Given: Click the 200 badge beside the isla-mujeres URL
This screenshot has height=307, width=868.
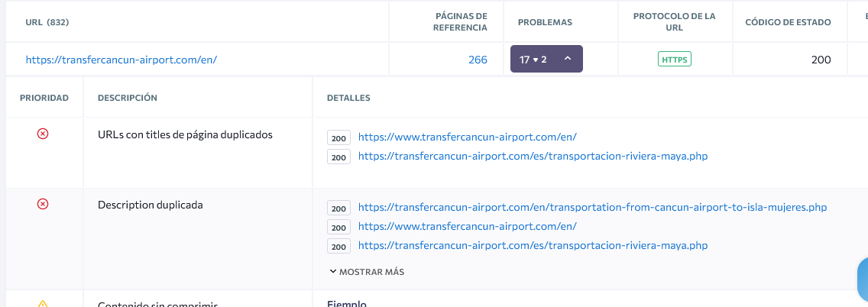Looking at the screenshot, I should pyautogui.click(x=338, y=208).
